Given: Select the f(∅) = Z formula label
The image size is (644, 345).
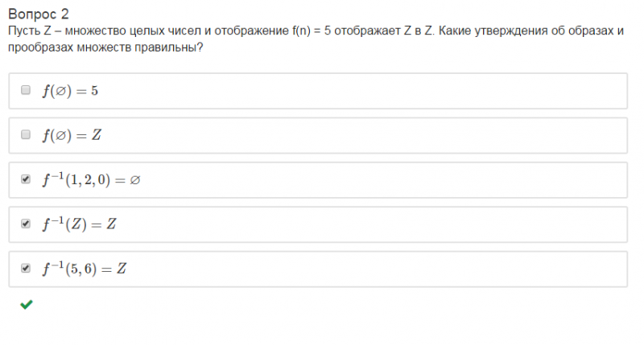Looking at the screenshot, I should pos(72,135).
